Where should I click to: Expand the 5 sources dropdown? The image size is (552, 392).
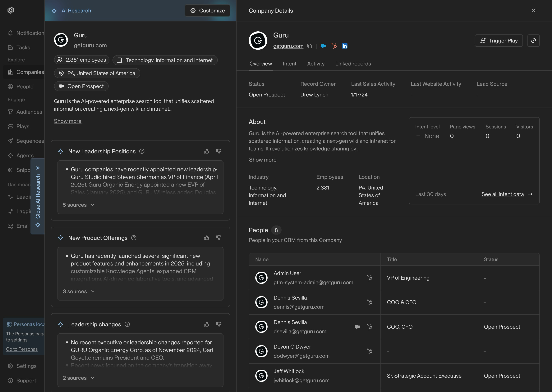pos(79,205)
